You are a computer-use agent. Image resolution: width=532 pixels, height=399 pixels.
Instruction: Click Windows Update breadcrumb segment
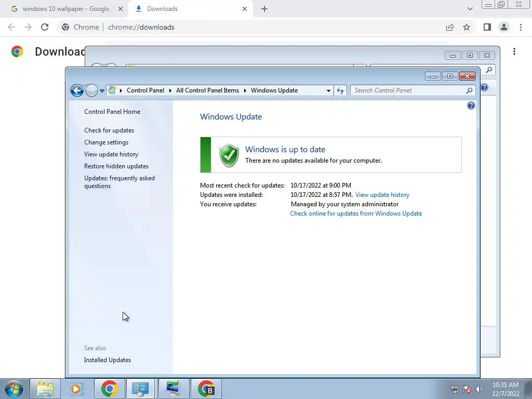pos(274,90)
